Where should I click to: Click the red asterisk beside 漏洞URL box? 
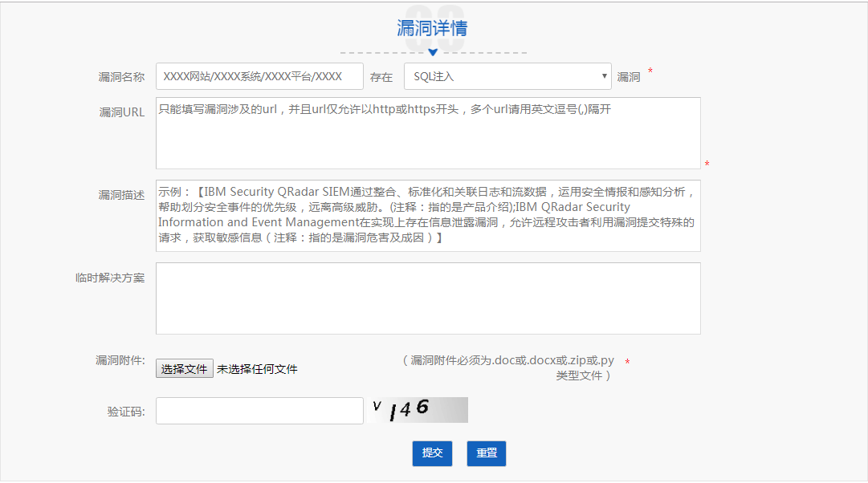(707, 164)
